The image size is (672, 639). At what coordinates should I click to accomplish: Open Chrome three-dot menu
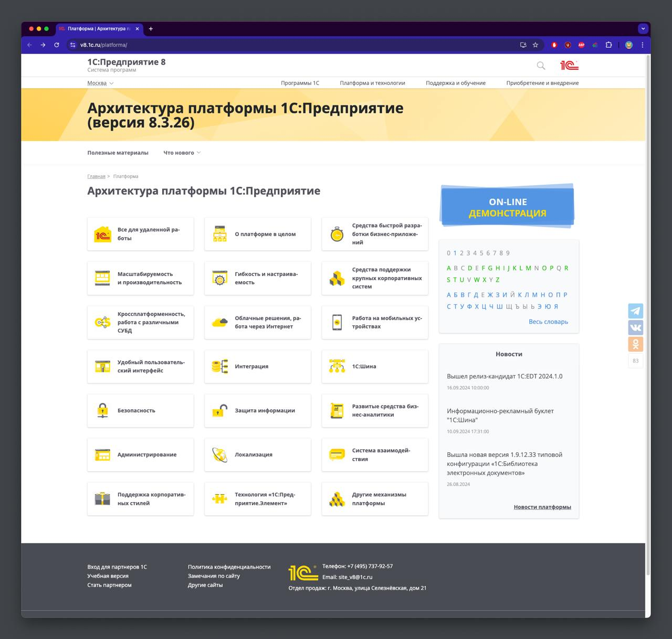coord(643,45)
